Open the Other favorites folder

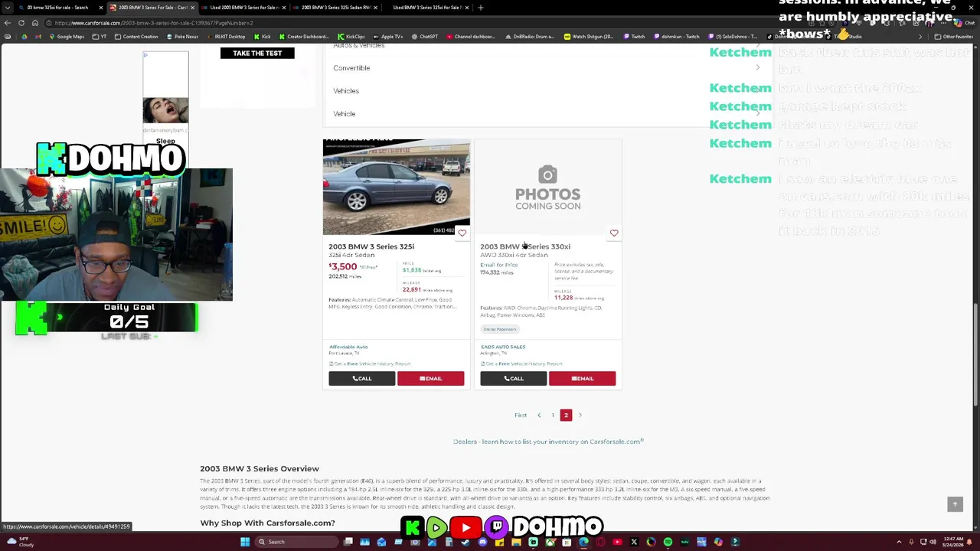[953, 37]
